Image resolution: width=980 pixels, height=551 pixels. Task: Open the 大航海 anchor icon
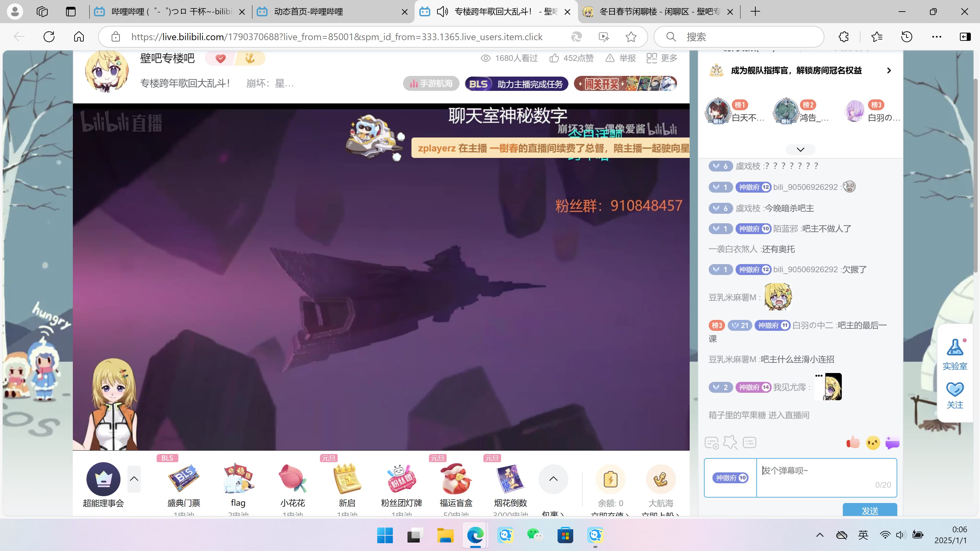(660, 479)
